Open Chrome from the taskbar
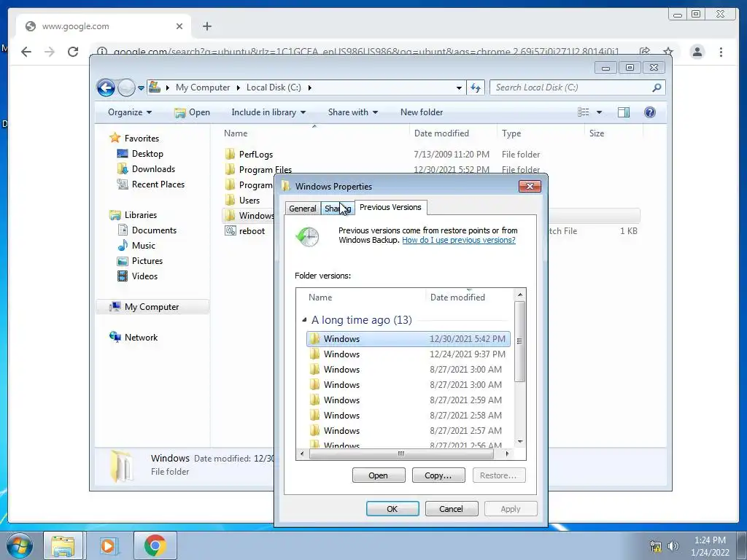The width and height of the screenshot is (747, 560). click(155, 545)
